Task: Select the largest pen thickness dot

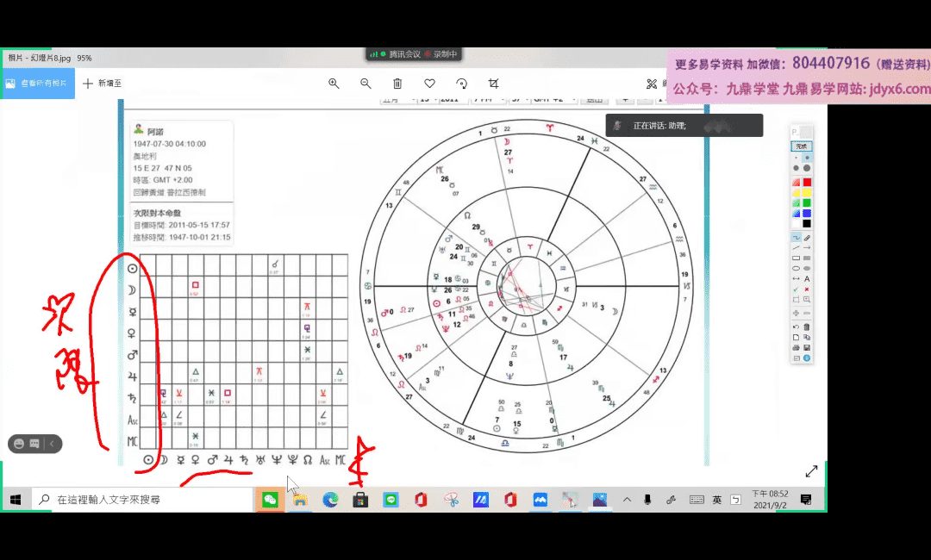Action: click(x=807, y=168)
